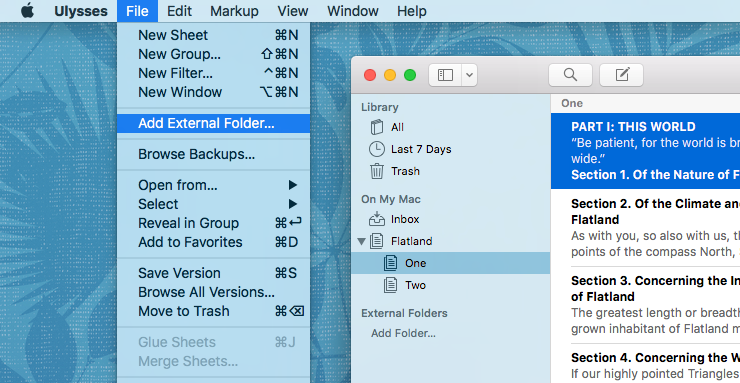Choose New Group… menu entry
740x383 pixels.
[213, 54]
